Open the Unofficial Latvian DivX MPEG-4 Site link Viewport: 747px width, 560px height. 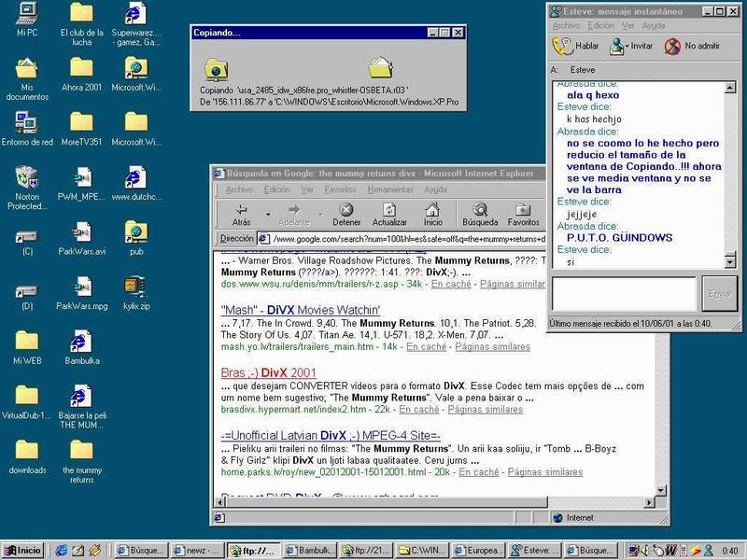pyautogui.click(x=331, y=436)
